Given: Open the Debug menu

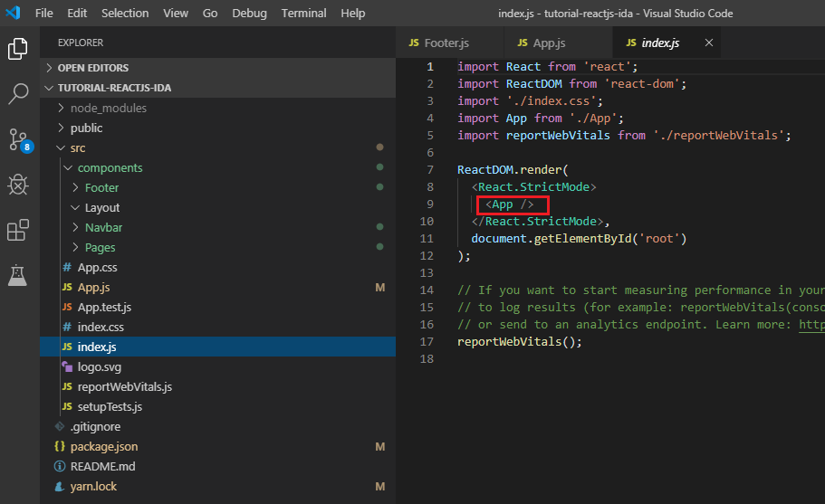Looking at the screenshot, I should [249, 14].
